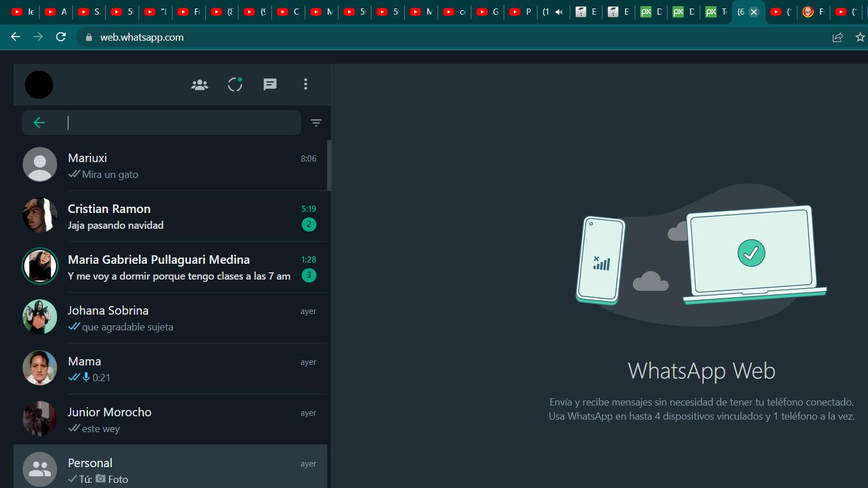Click the green back arrow in search
868x488 pixels.
[x=39, y=123]
